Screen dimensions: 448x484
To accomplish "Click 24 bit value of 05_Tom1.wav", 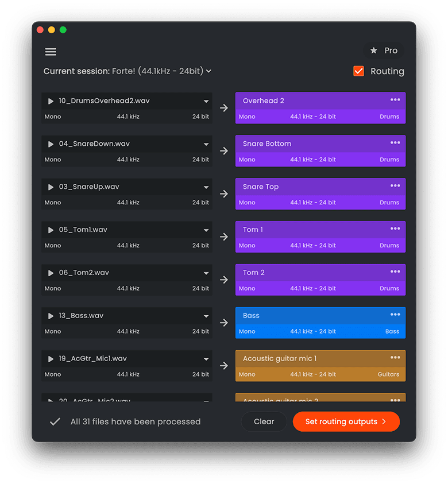I will (x=200, y=246).
